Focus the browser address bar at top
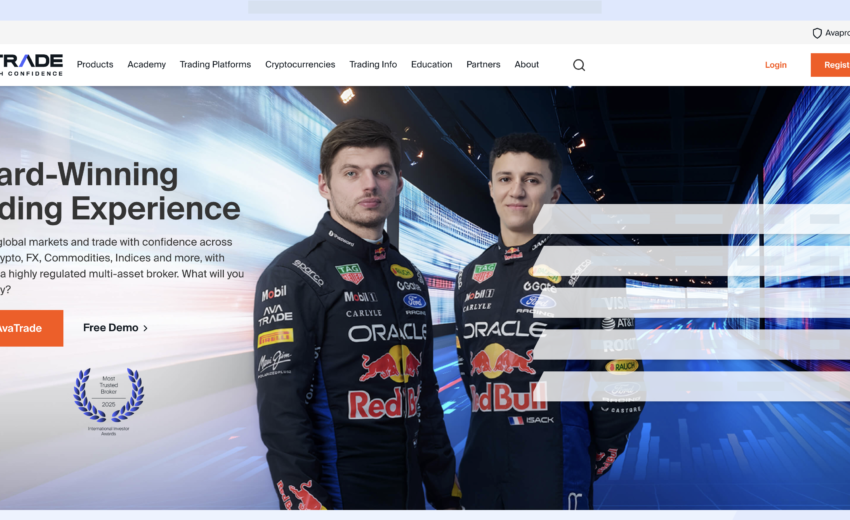This screenshot has width=850, height=520. point(424,7)
